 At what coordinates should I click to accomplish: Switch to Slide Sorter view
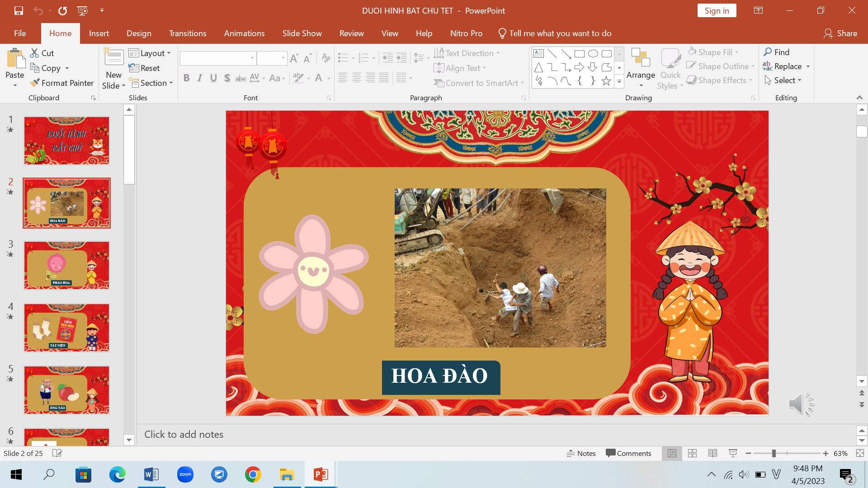pyautogui.click(x=692, y=453)
